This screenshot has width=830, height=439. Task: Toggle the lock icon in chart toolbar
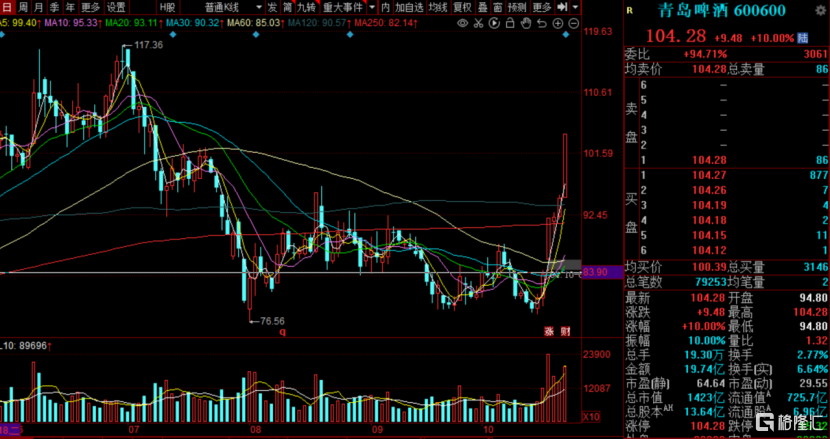coord(510,23)
